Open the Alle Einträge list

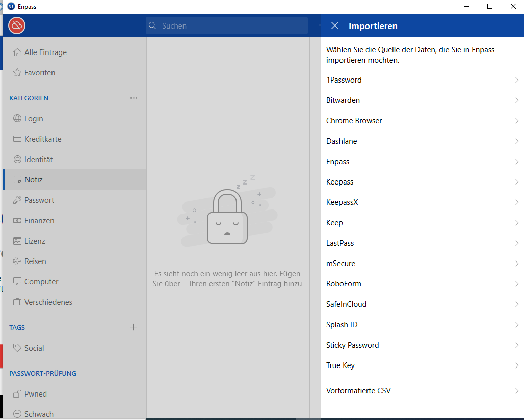click(x=45, y=52)
